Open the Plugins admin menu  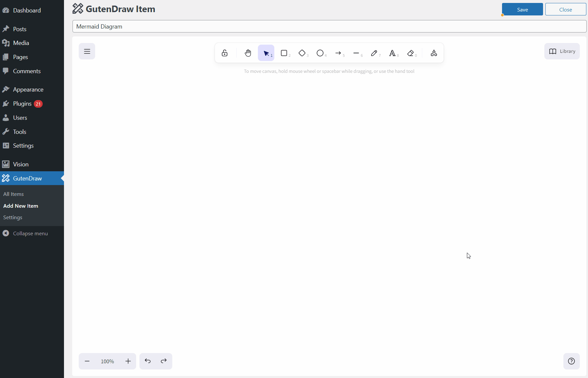22,104
